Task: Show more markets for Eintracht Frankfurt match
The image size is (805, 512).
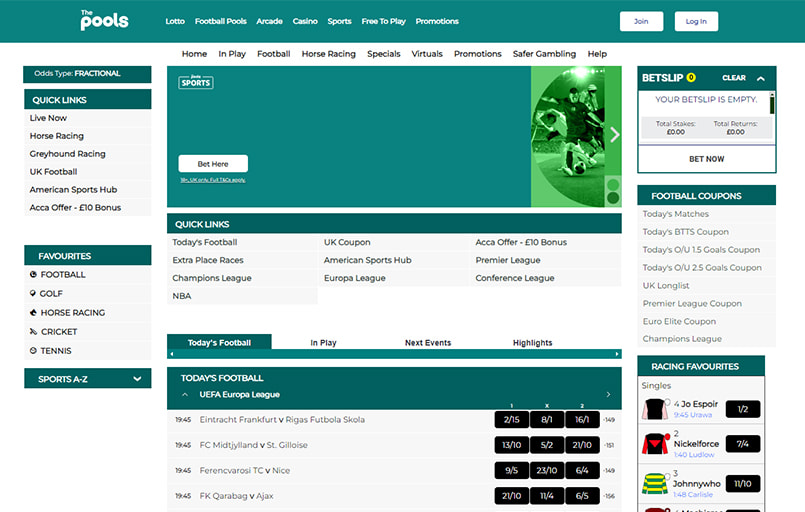Action: (x=609, y=420)
